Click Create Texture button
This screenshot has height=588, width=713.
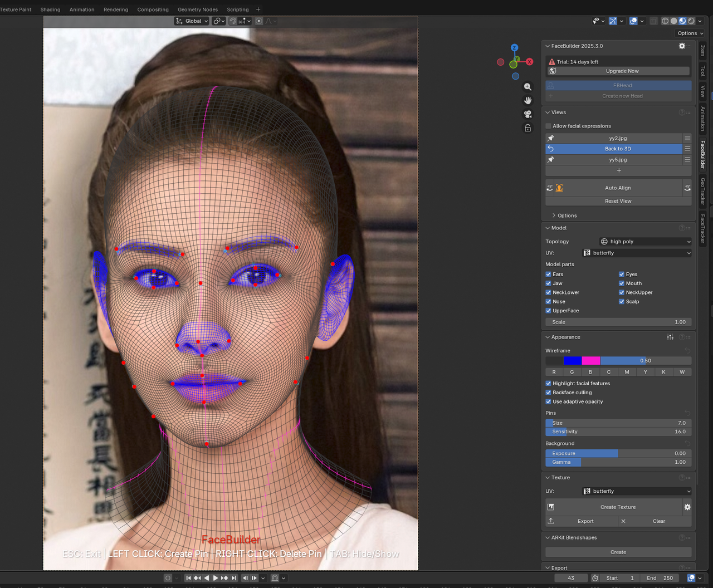614,507
